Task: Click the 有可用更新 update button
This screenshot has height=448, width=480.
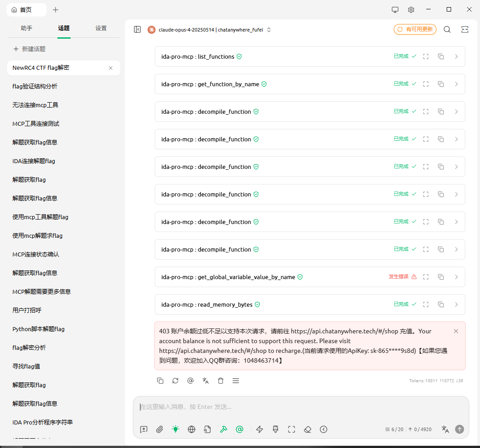Action: point(415,29)
